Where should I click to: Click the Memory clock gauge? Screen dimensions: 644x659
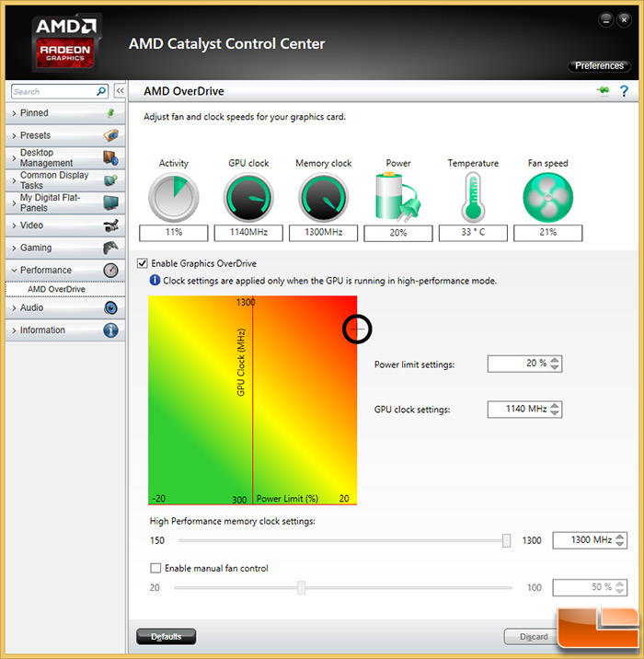[324, 198]
